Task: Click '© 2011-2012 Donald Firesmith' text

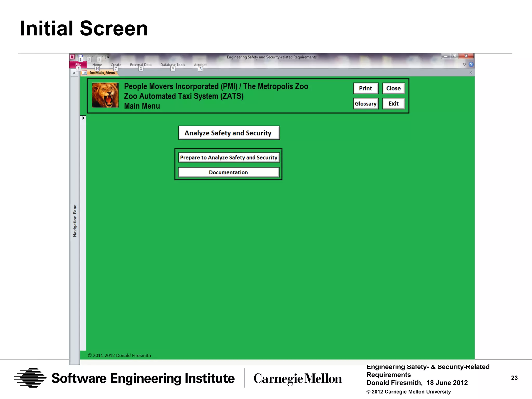Action: tap(119, 355)
